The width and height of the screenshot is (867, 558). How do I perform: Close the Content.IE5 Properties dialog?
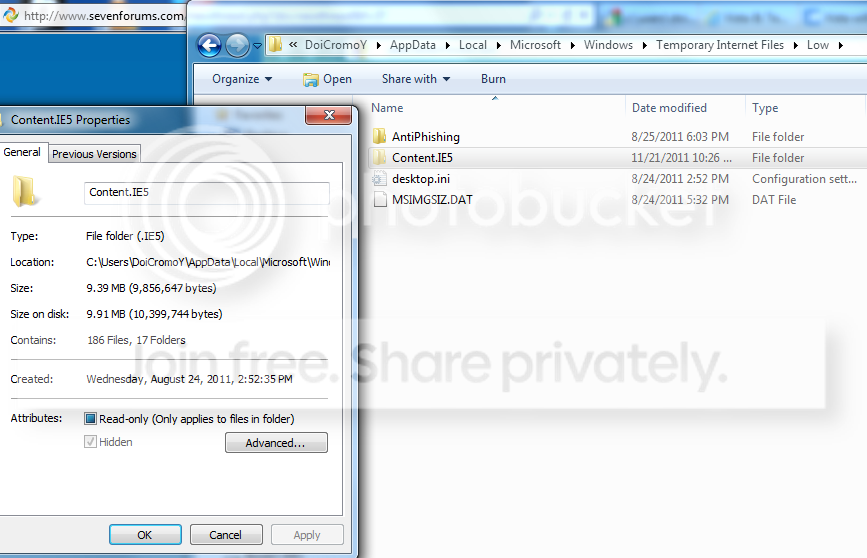pyautogui.click(x=328, y=115)
